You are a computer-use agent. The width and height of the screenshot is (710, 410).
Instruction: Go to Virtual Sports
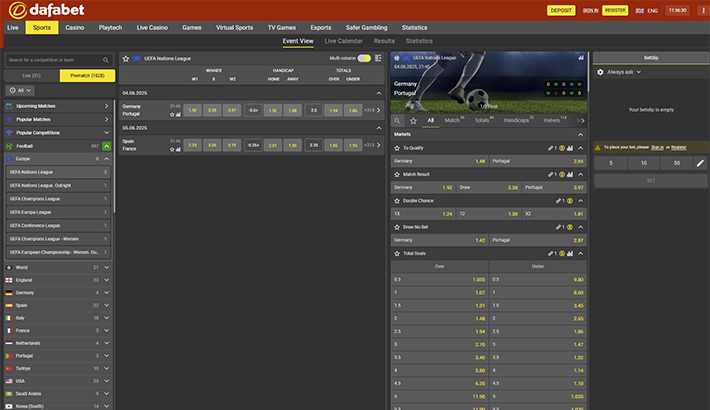234,28
